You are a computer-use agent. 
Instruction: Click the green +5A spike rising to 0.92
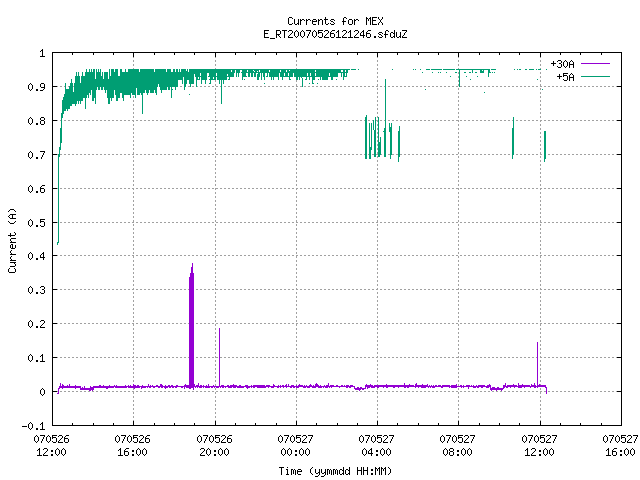[x=385, y=118]
